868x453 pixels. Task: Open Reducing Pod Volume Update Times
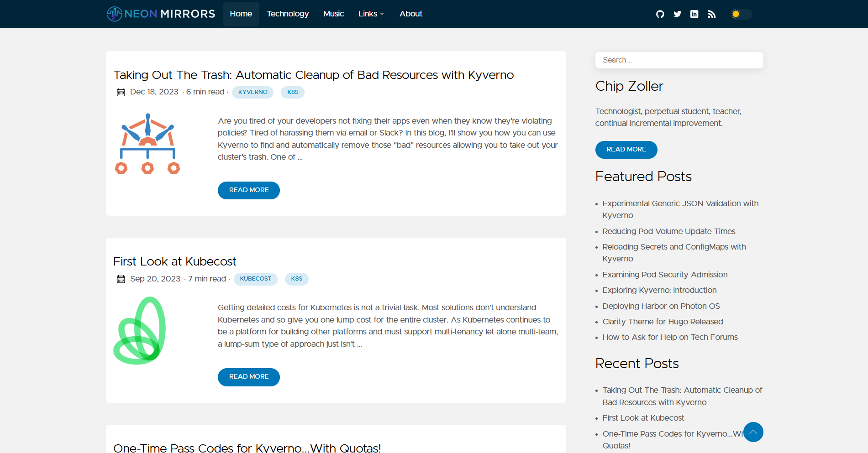click(x=669, y=231)
